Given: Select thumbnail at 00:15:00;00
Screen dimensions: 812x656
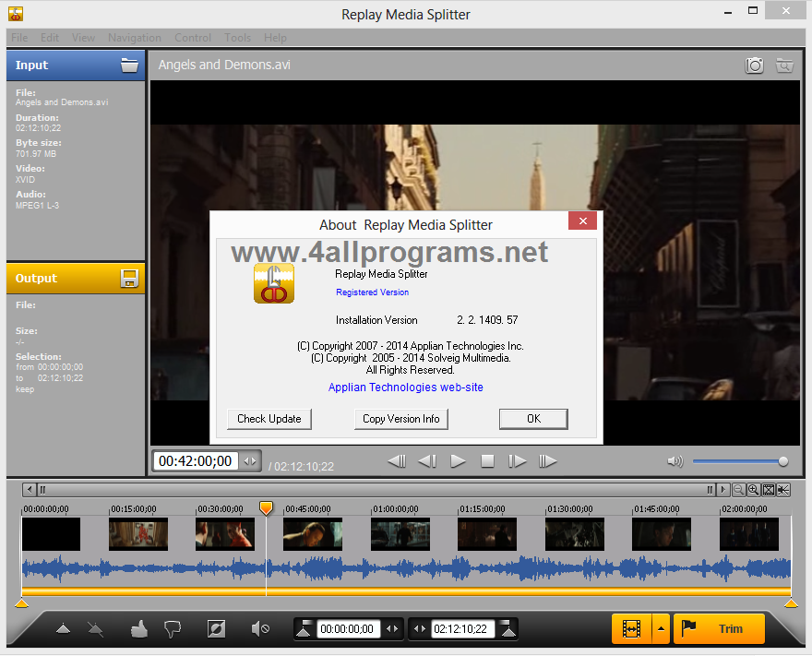Looking at the screenshot, I should coord(138,534).
